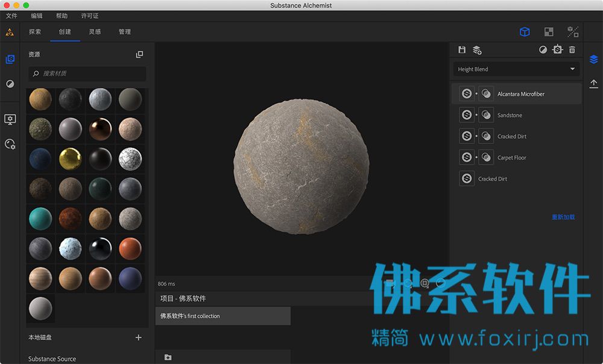The image size is (603, 364).
Task: Open the 编辑 menu
Action: (37, 16)
